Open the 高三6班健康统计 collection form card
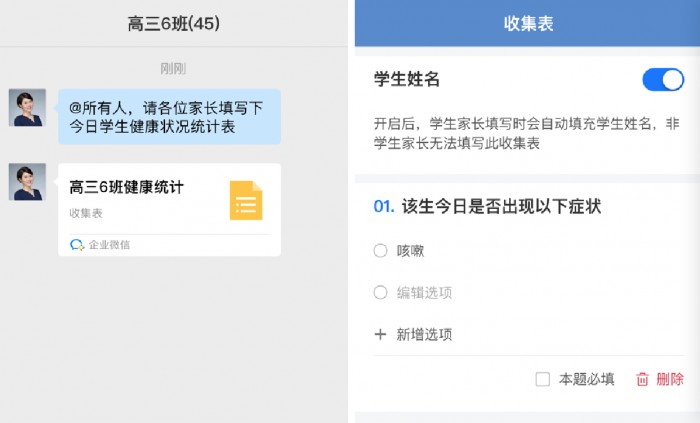This screenshot has width=700, height=423. coord(169,209)
